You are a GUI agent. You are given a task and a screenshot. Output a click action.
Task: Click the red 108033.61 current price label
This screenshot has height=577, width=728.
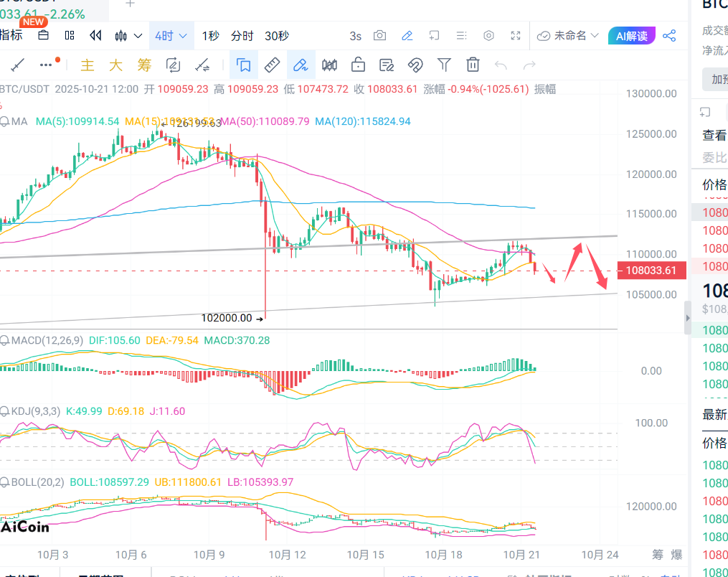click(x=651, y=271)
